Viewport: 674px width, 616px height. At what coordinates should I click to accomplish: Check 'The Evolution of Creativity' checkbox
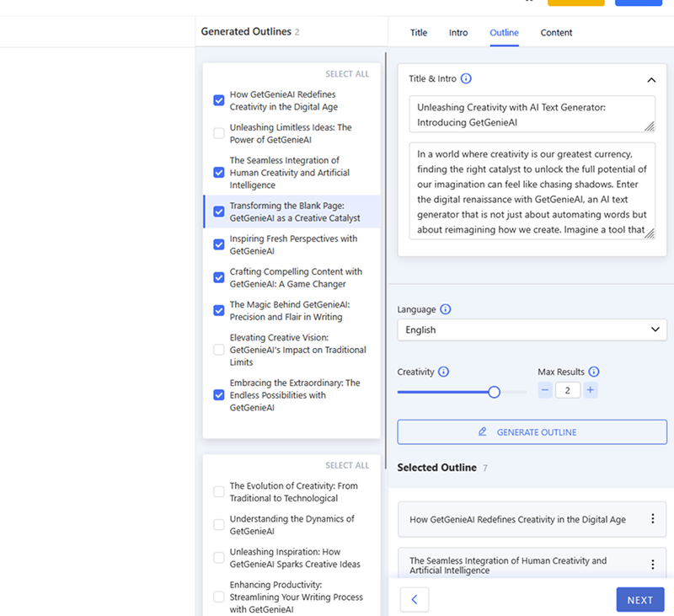coord(219,492)
